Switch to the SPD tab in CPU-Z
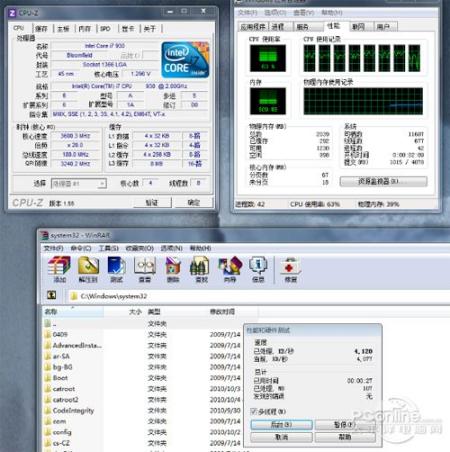This screenshot has width=450, height=452. pos(106,29)
